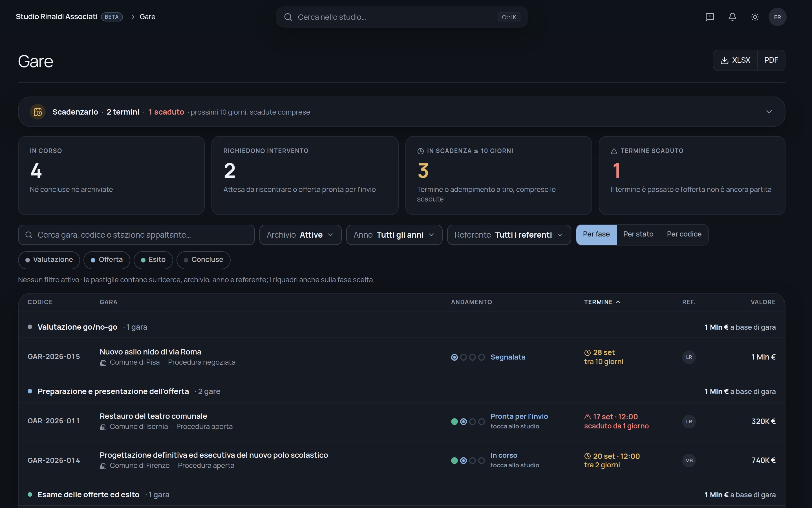Open the Termine scaduto summary card

(692, 175)
